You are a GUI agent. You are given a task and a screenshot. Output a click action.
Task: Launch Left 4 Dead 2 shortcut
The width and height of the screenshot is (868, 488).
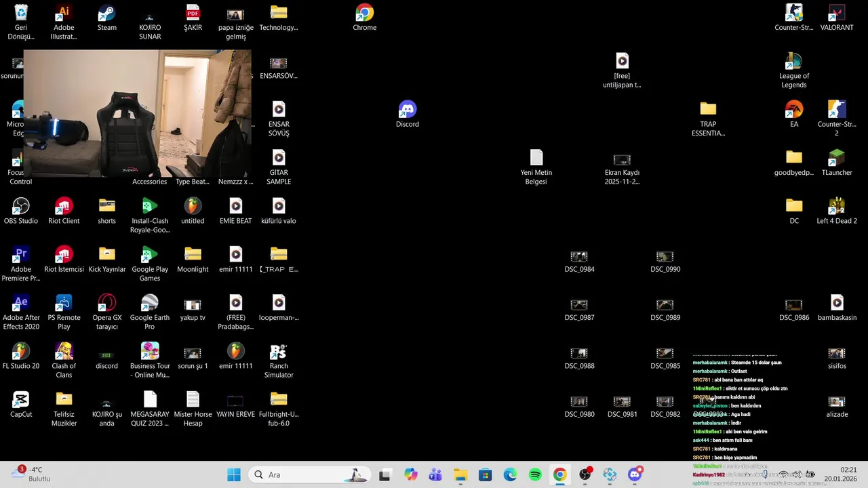(x=837, y=210)
